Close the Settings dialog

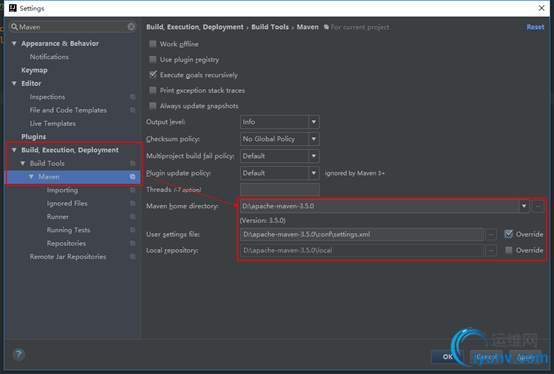(541, 8)
